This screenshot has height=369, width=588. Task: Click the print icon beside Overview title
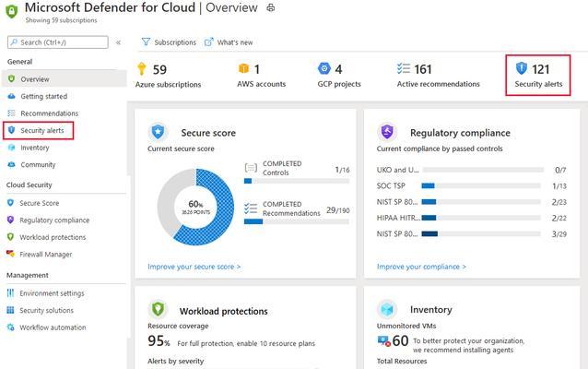pos(271,8)
